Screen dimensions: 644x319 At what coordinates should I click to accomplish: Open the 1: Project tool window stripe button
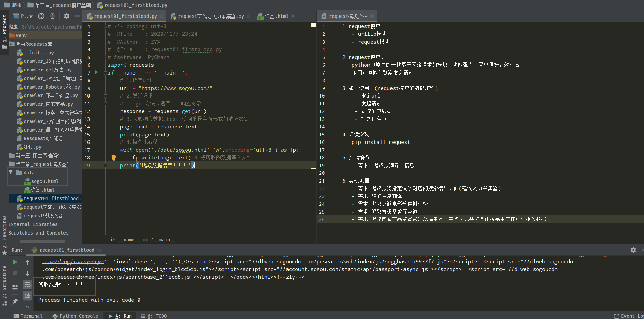tap(4, 32)
